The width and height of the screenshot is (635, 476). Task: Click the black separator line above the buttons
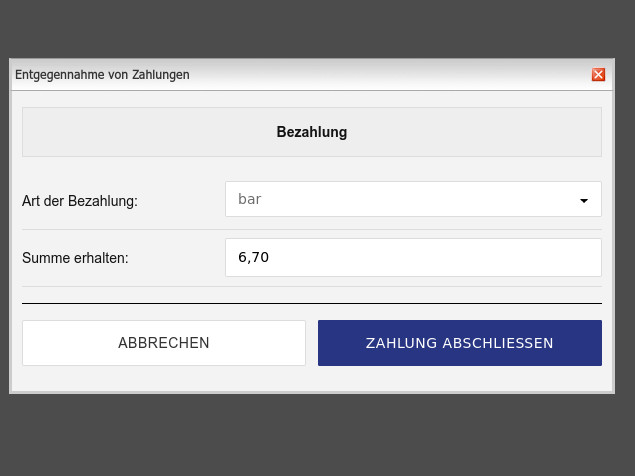(x=312, y=303)
